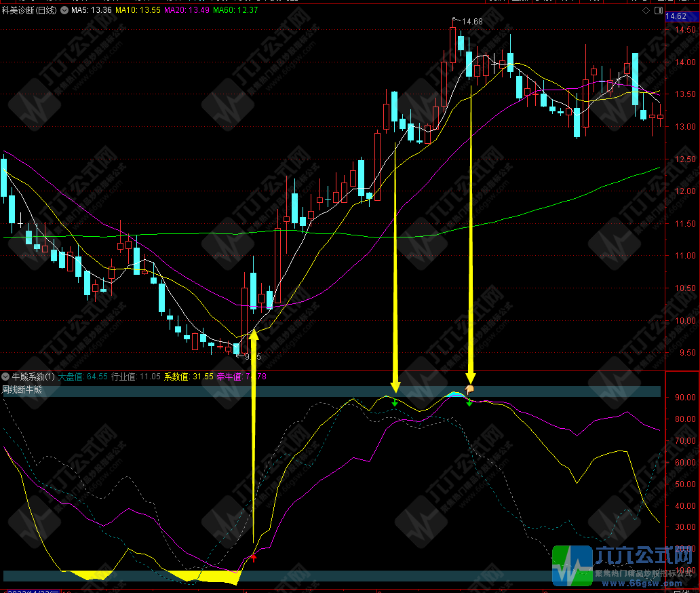Click the 大盘值: 64.55 readout
700x593 pixels.
tap(83, 377)
